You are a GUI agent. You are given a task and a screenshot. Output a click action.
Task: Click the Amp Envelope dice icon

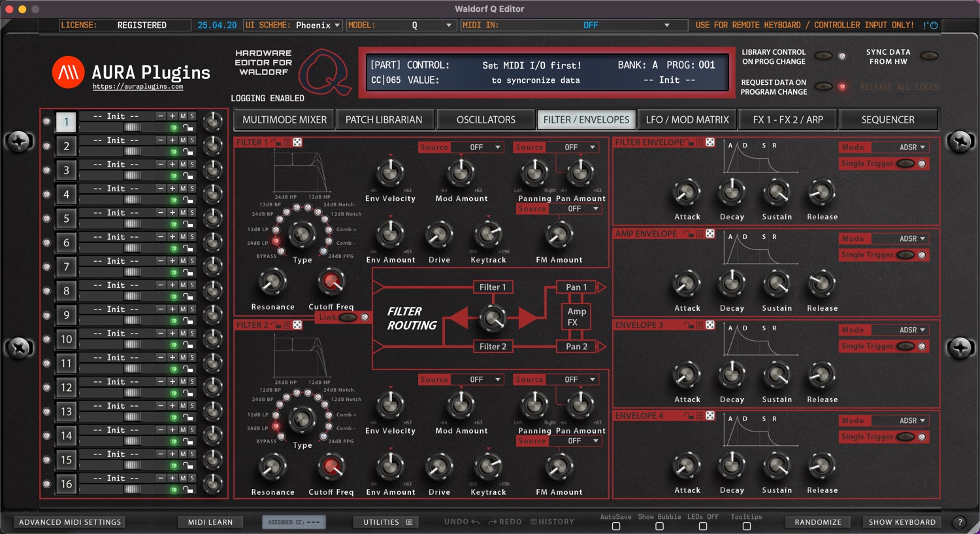(x=710, y=233)
